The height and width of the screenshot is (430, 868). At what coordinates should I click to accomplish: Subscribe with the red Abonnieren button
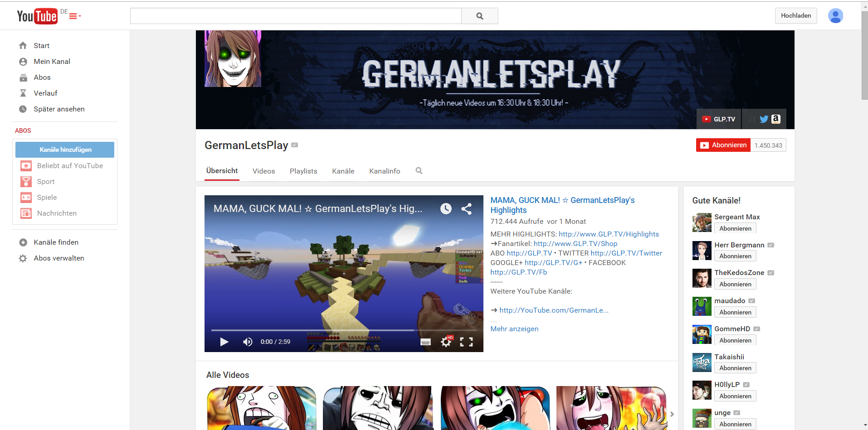click(x=723, y=145)
